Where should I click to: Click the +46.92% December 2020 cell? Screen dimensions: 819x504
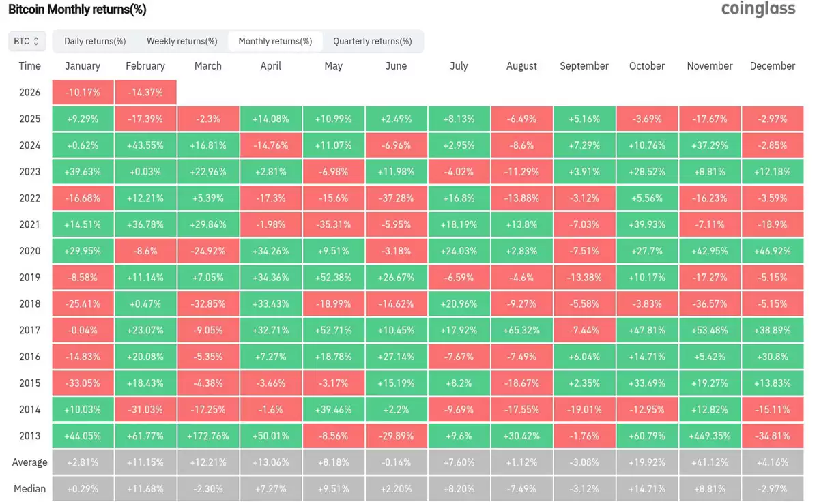[x=772, y=250]
